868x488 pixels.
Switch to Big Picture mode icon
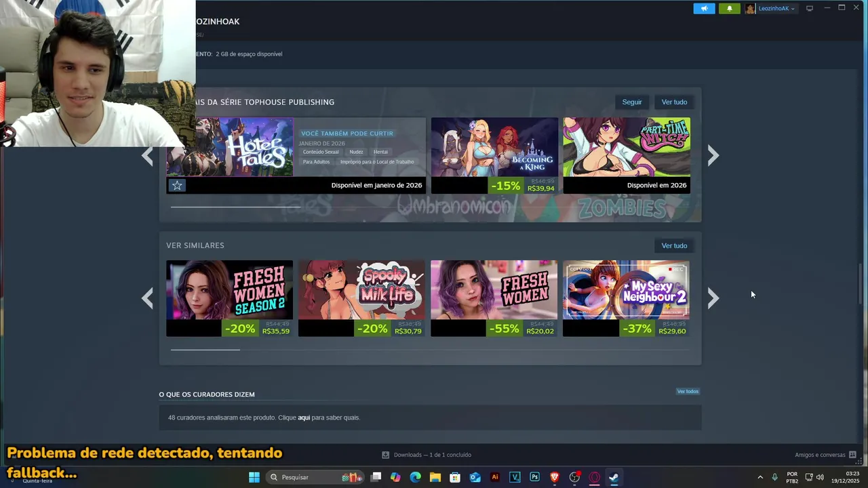tap(810, 8)
